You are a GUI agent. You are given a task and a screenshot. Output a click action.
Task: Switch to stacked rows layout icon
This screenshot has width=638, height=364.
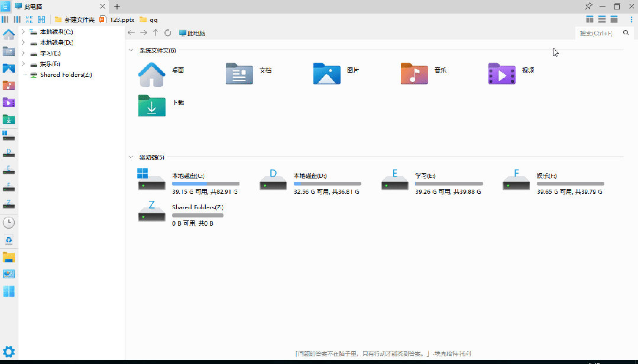602,19
